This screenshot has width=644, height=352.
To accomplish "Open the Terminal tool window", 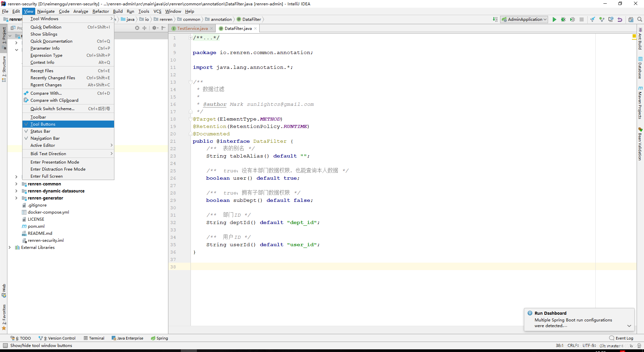I will tap(94, 338).
